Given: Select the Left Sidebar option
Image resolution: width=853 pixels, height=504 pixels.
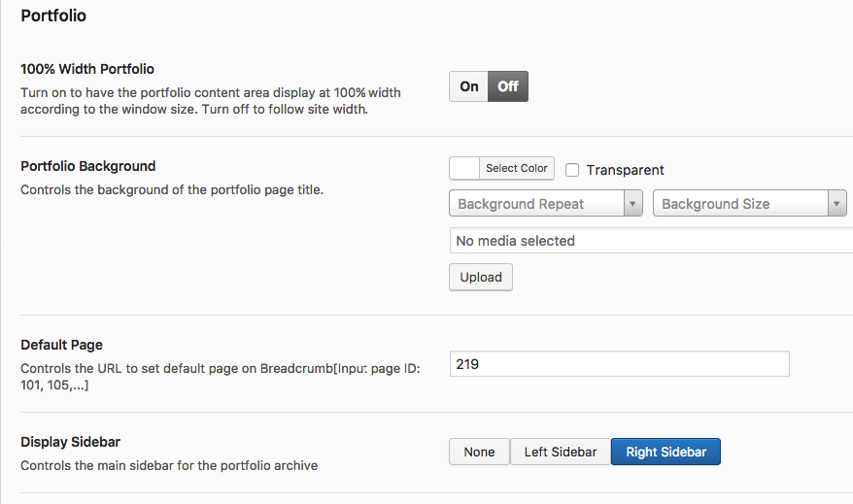Looking at the screenshot, I should (x=561, y=452).
